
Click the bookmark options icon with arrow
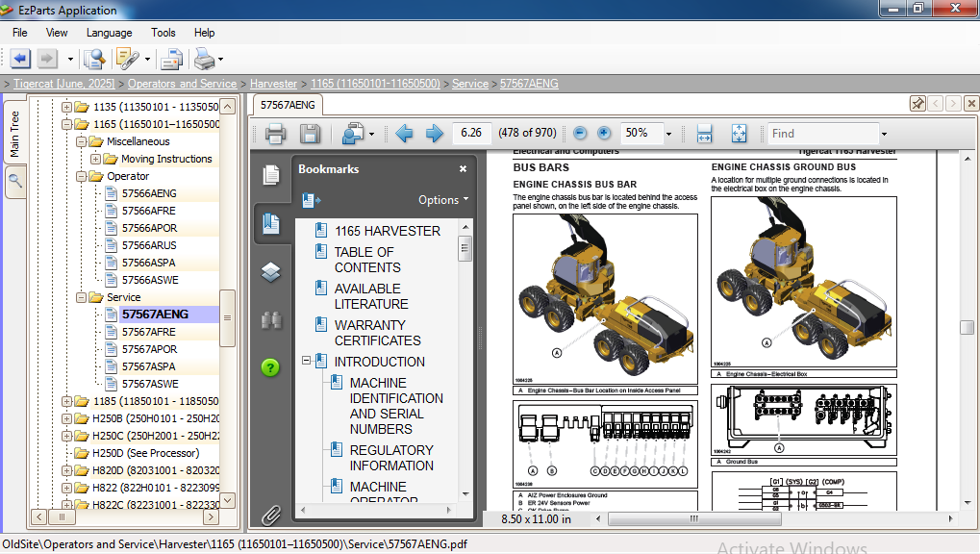pos(311,200)
